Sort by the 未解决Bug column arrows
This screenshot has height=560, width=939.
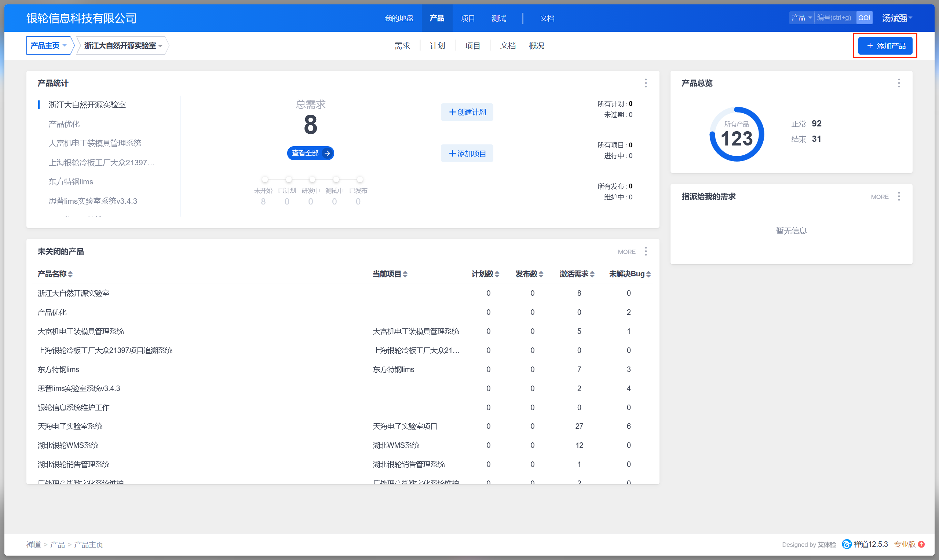coord(648,275)
